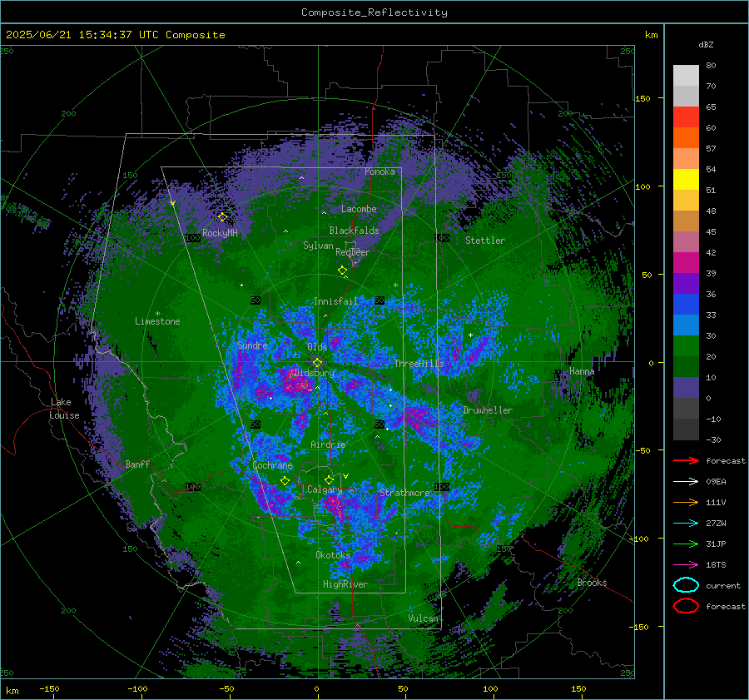Viewport: 749px width, 700px height.
Task: Click the dBZ legend heading
Action: (706, 45)
